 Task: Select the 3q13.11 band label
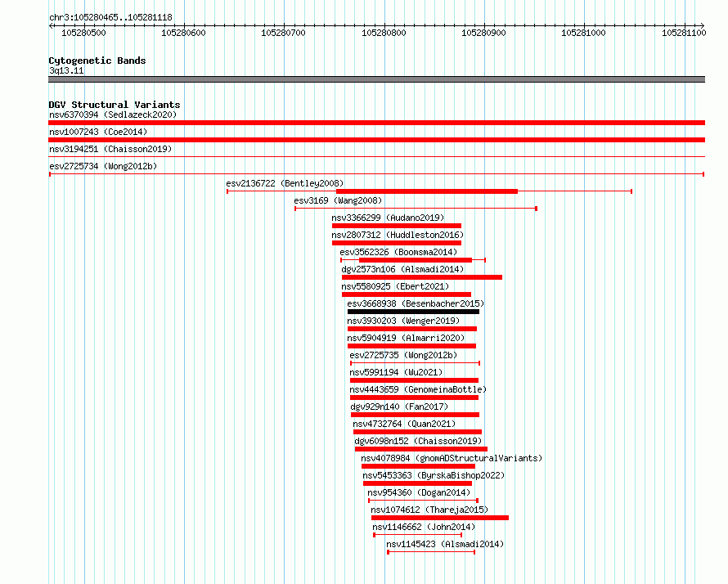[x=66, y=70]
